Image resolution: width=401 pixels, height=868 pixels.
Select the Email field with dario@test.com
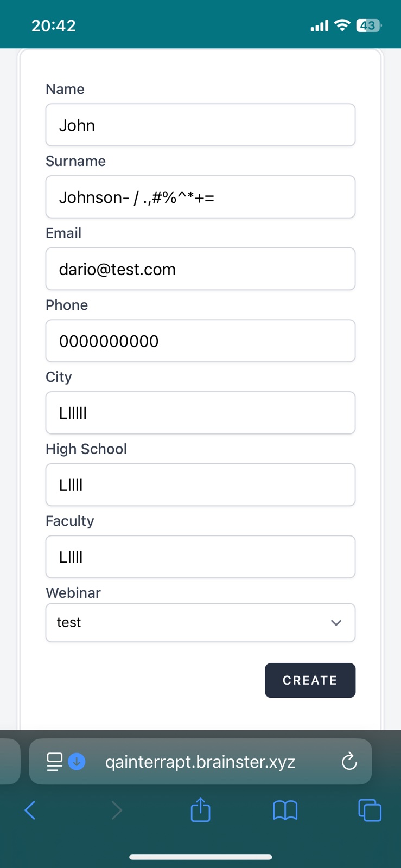200,269
